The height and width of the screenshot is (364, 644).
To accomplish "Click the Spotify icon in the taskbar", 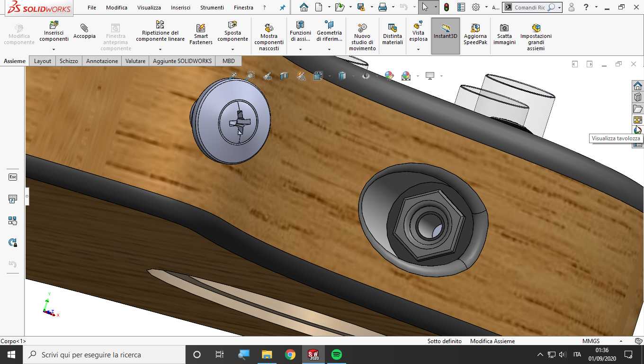I will point(337,355).
